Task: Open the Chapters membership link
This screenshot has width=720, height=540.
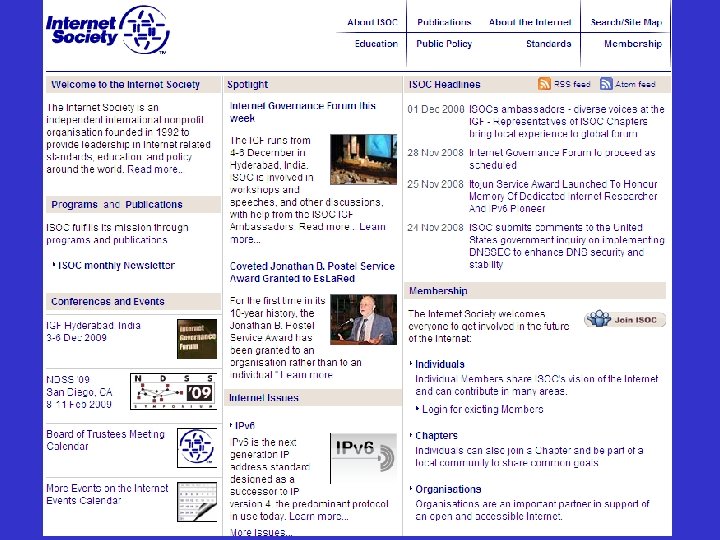Action: (436, 435)
